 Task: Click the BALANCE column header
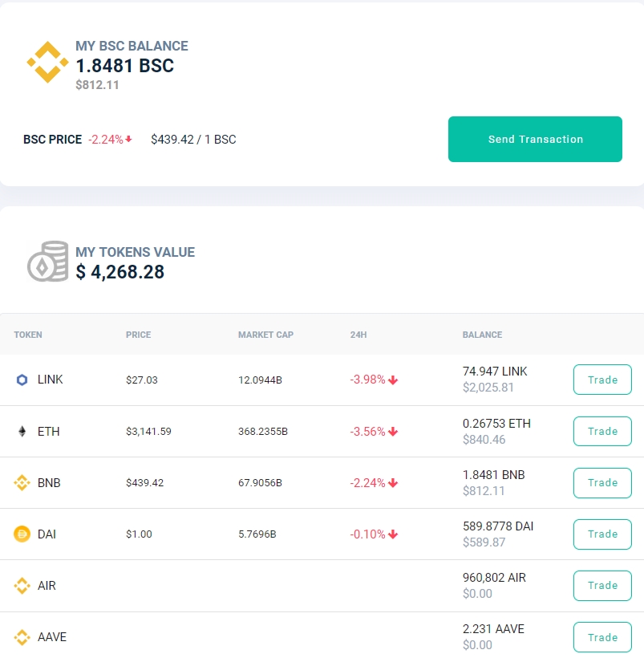coord(482,335)
